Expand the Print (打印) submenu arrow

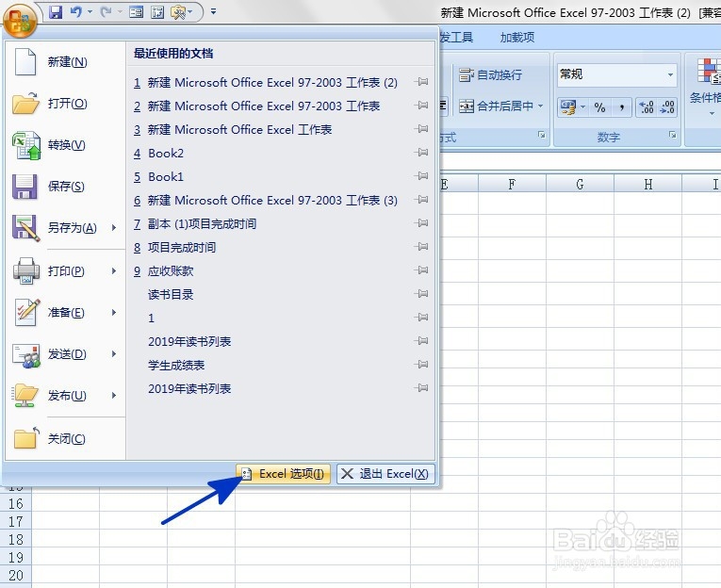[x=114, y=270]
